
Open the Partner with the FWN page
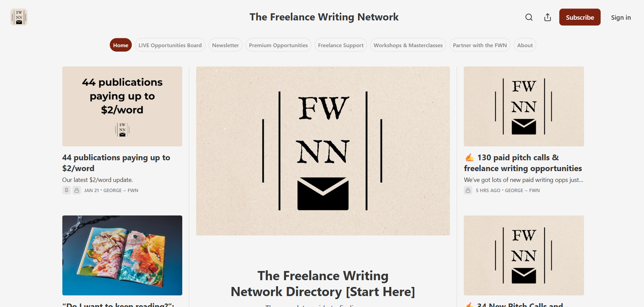click(x=479, y=45)
